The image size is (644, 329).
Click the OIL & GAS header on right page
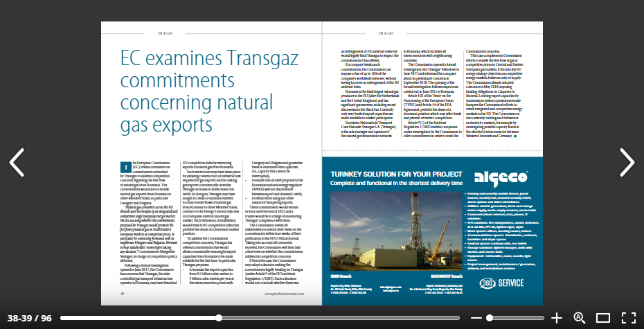[386, 33]
